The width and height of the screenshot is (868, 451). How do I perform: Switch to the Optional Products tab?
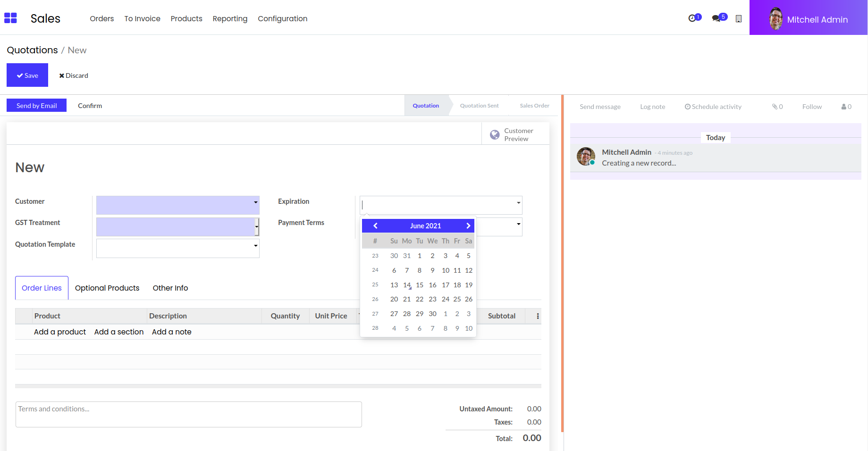107,288
